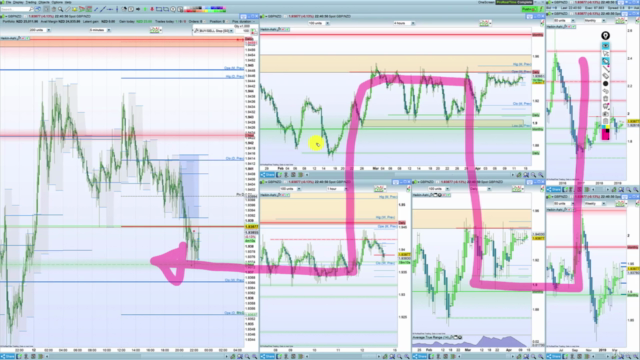This screenshot has height=360, width=640.
Task: Open the Trading menu
Action: (x=31, y=2)
